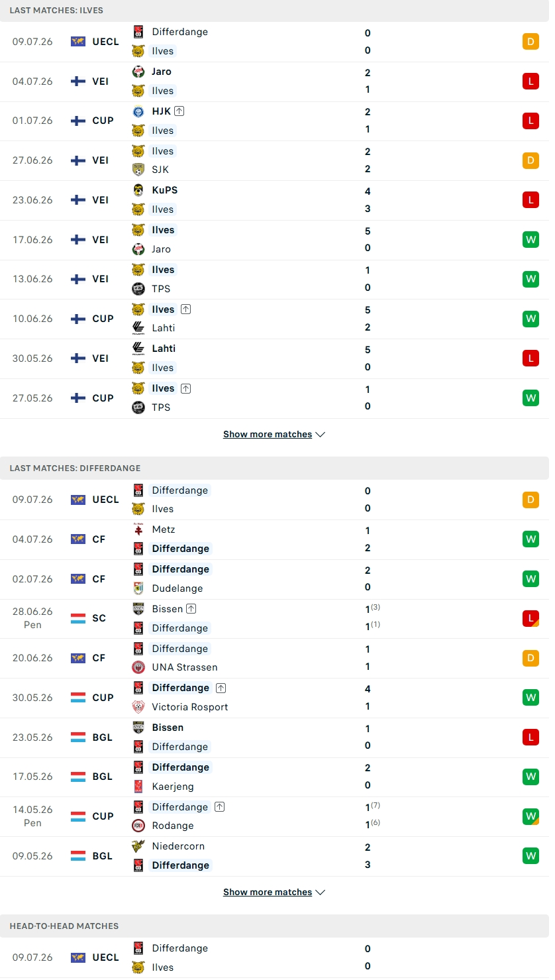
Task: Click the Metz club crest
Action: [x=138, y=529]
